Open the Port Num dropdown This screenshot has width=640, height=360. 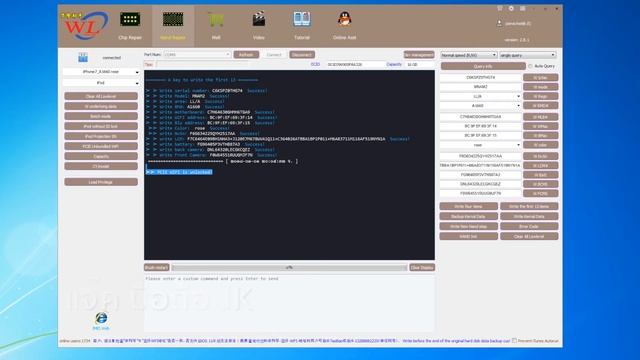(197, 55)
